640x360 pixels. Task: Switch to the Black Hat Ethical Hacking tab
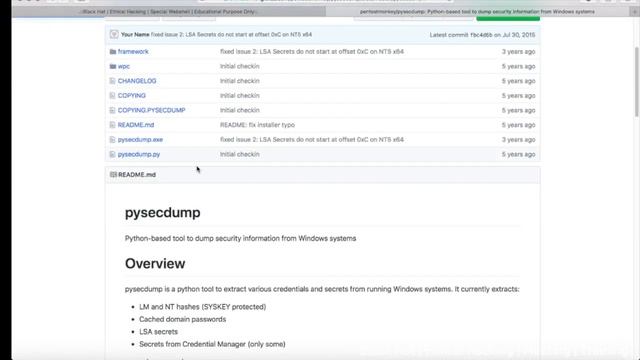169,12
